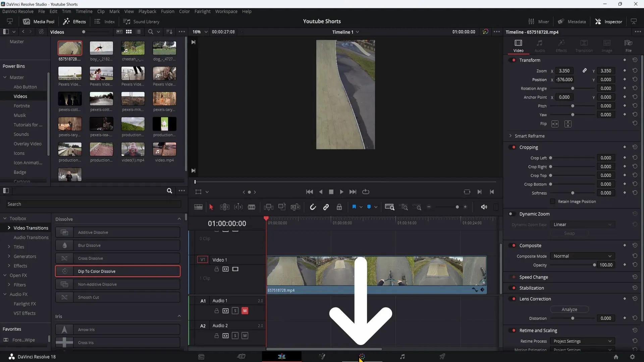Click the Clip thumbnail view icon in media pool
Image resolution: width=644 pixels, height=362 pixels.
128,32
